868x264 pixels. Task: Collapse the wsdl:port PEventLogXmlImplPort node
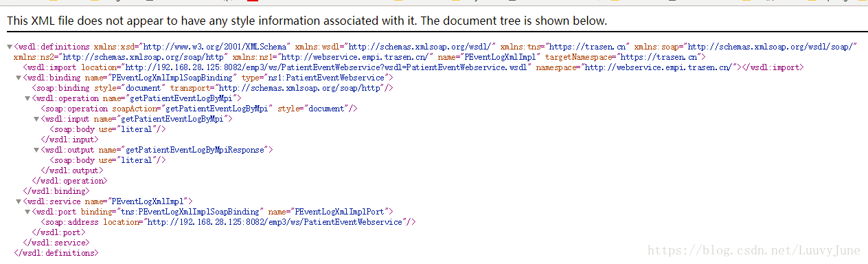pyautogui.click(x=27, y=212)
